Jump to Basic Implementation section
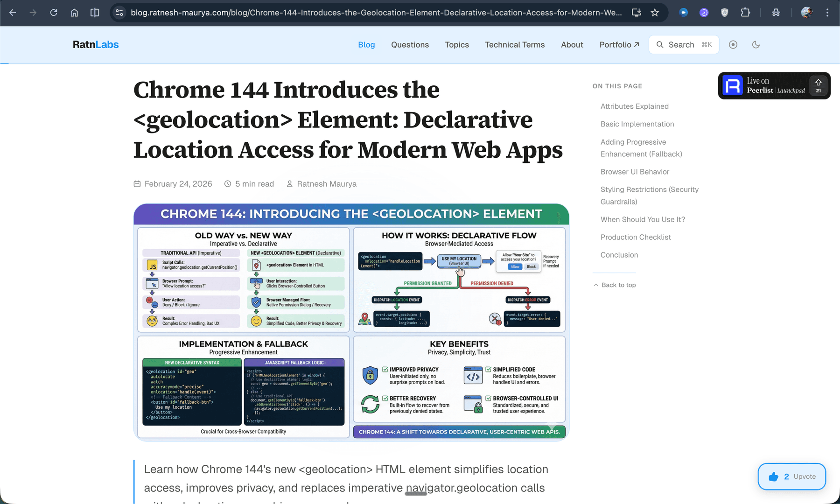Image resolution: width=840 pixels, height=504 pixels. pos(637,124)
